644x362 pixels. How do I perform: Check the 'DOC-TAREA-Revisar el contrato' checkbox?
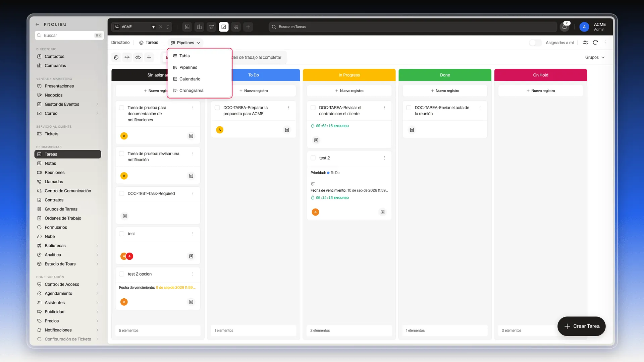tap(313, 108)
